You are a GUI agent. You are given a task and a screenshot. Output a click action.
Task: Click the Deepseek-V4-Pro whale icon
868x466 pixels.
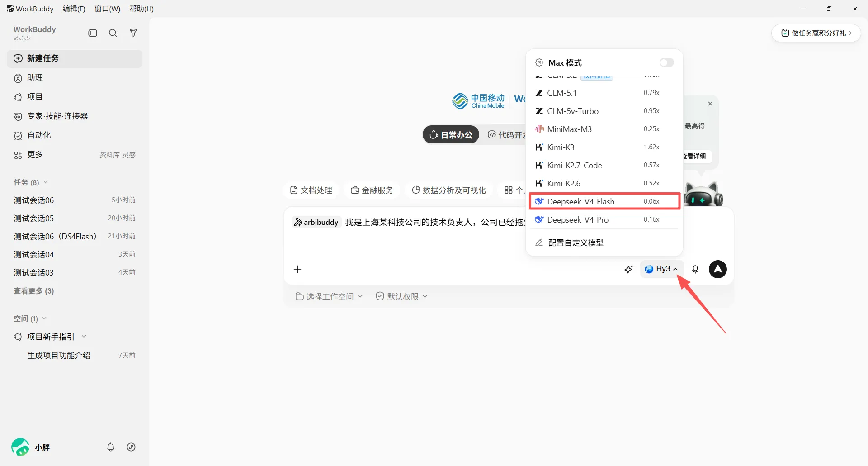539,219
